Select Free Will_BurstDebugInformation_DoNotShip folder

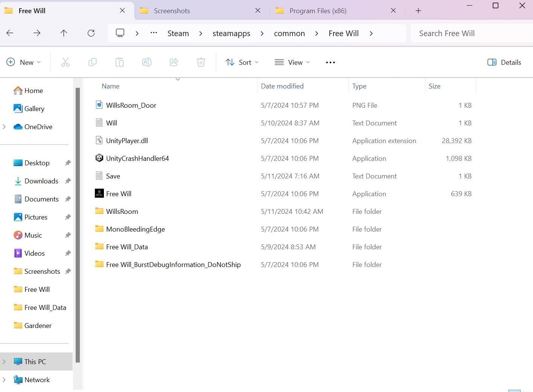tap(174, 265)
